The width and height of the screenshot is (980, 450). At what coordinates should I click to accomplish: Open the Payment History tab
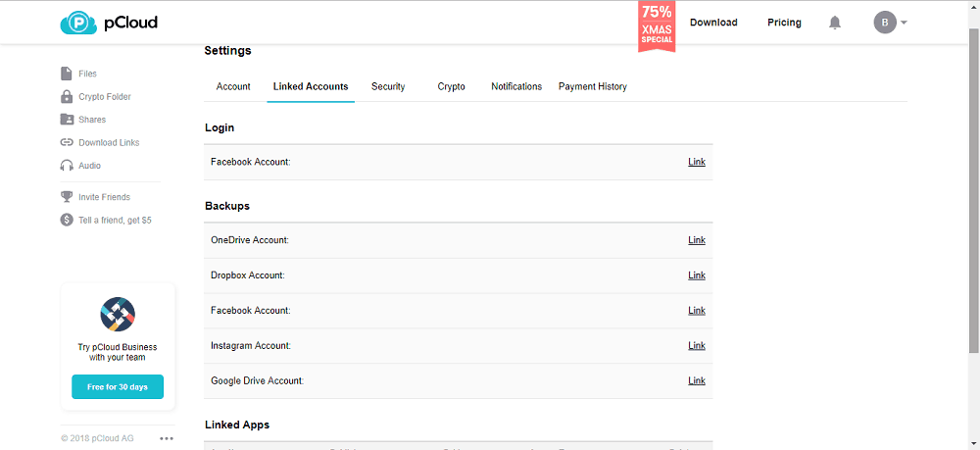593,87
